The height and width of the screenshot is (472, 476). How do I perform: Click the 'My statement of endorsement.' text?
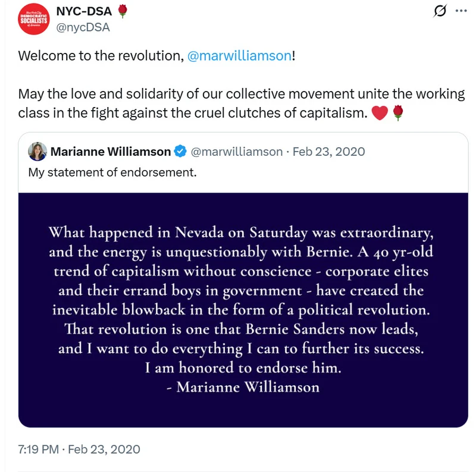(112, 173)
